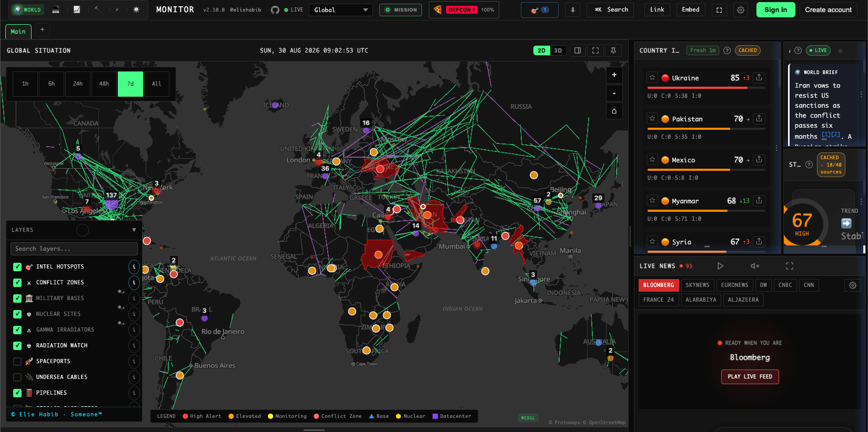868x432 pixels.
Task: Expand the map to fullscreen
Action: (596, 50)
